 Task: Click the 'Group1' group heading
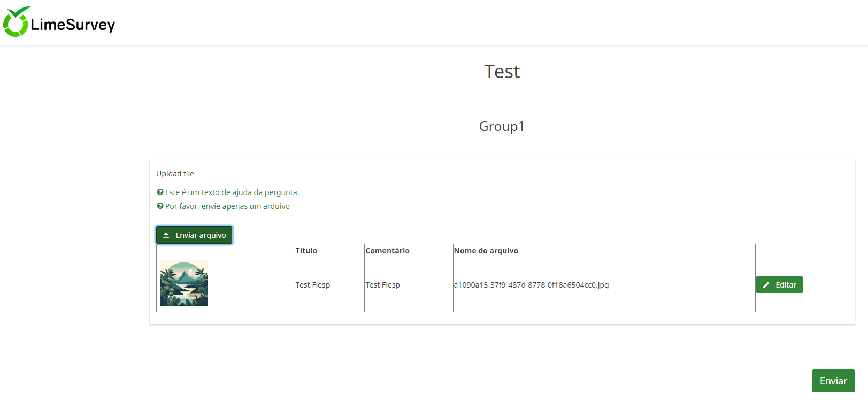tap(502, 127)
